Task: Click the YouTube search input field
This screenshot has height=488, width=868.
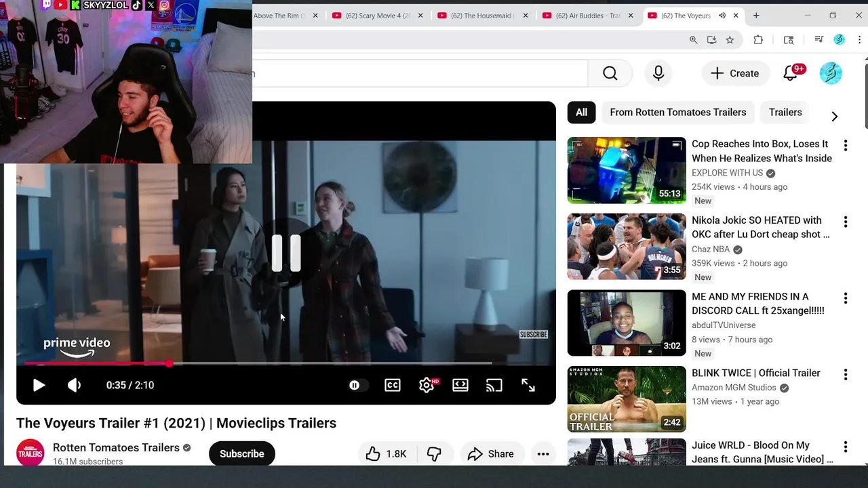Action: [420, 73]
